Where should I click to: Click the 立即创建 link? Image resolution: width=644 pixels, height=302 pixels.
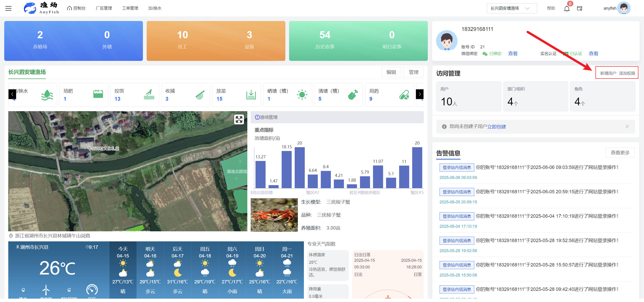coord(496,127)
